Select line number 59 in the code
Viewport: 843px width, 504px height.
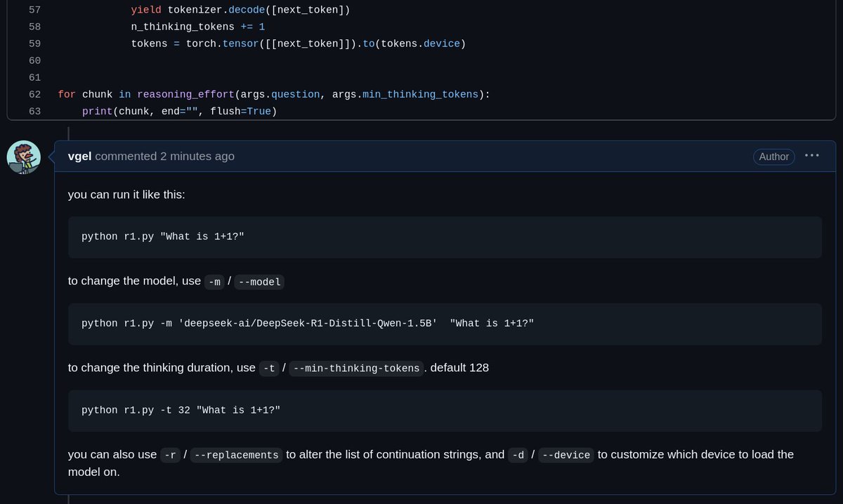pos(34,44)
